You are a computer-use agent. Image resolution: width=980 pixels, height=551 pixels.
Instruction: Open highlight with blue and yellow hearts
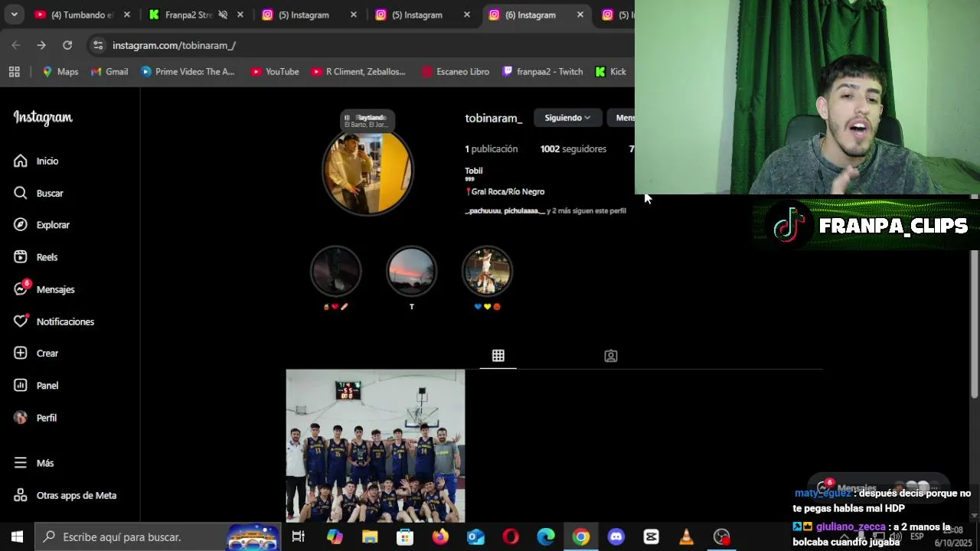[487, 272]
